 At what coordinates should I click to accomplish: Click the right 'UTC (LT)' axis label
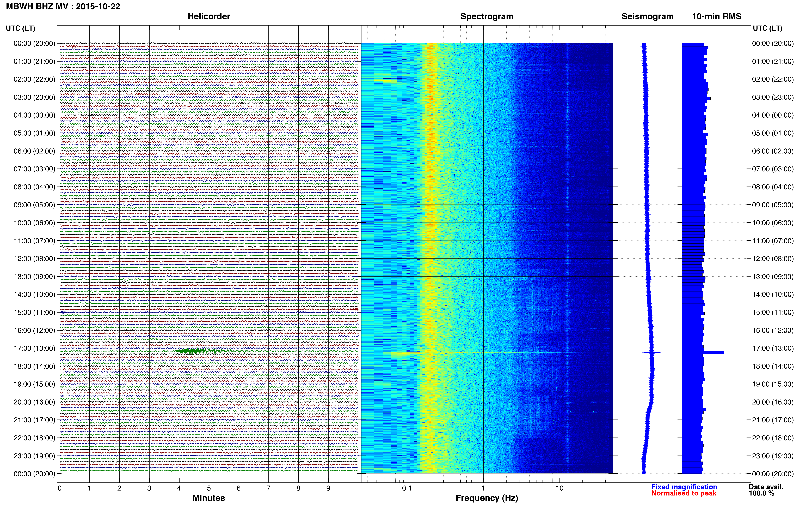767,28
